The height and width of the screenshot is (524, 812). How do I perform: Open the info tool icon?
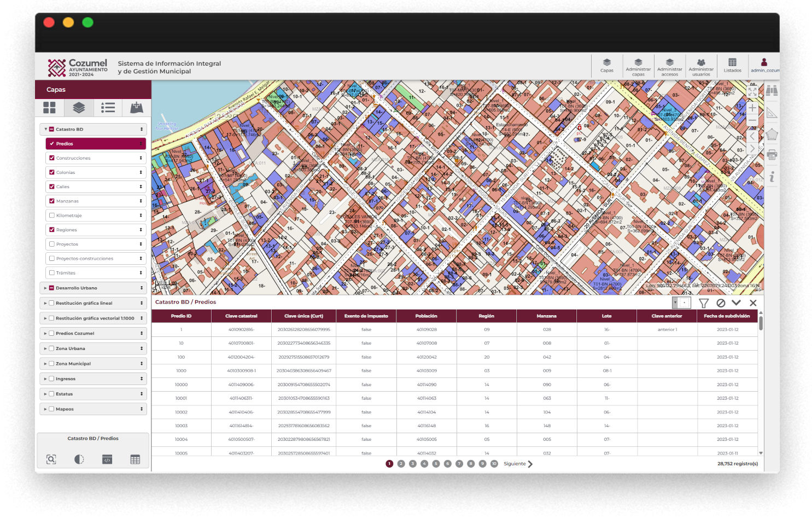772,177
